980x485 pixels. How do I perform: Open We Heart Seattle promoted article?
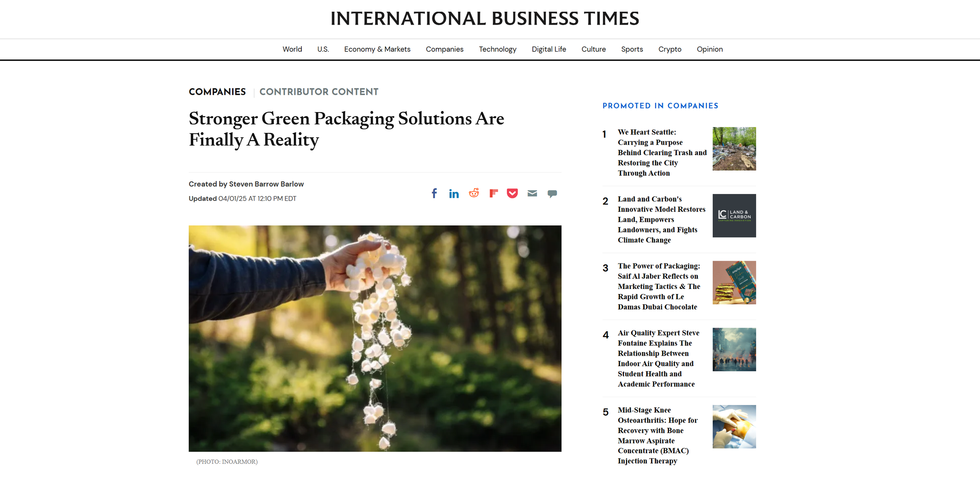(x=662, y=153)
